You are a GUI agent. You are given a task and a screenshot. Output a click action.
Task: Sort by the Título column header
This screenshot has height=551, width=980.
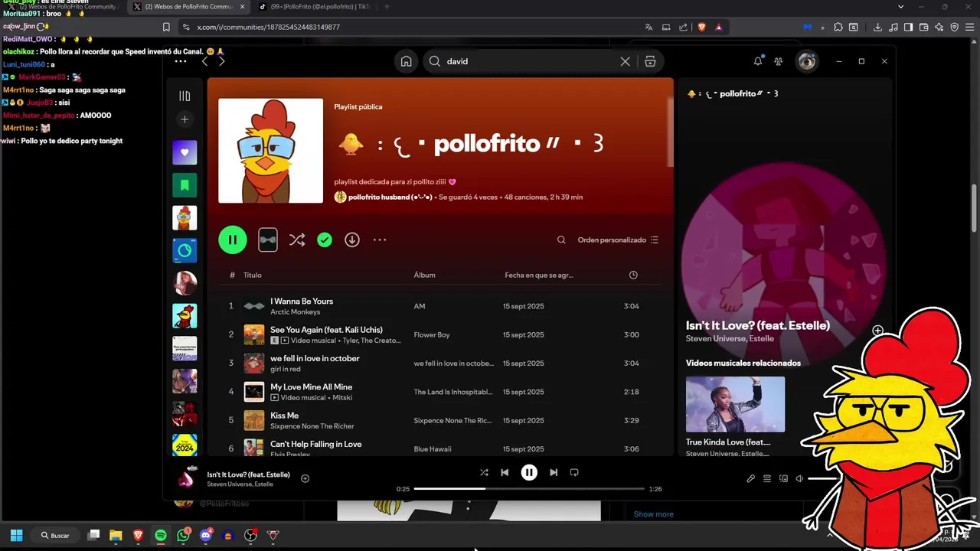[253, 275]
